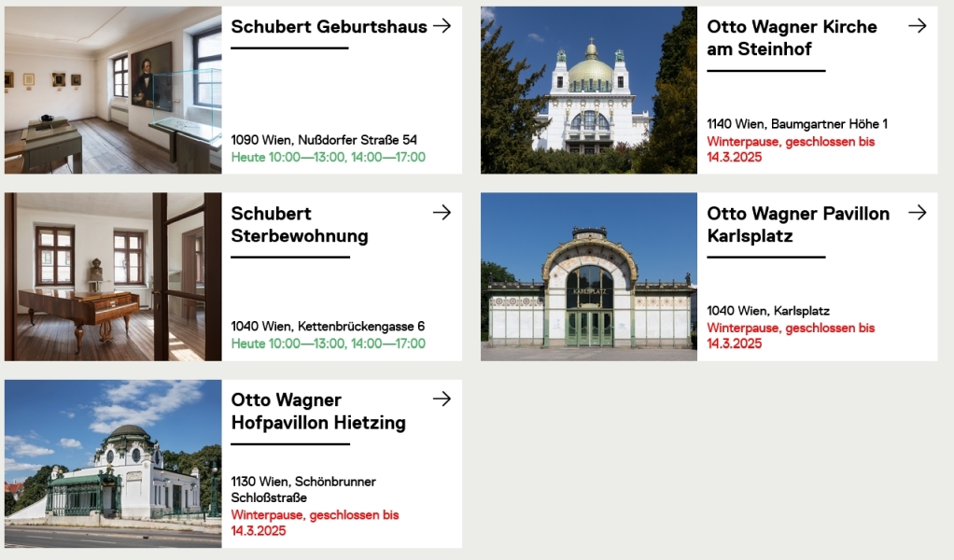The width and height of the screenshot is (954, 560).
Task: Open the Otto Wagner Pavillon Karlsplatz title
Action: [x=798, y=225]
